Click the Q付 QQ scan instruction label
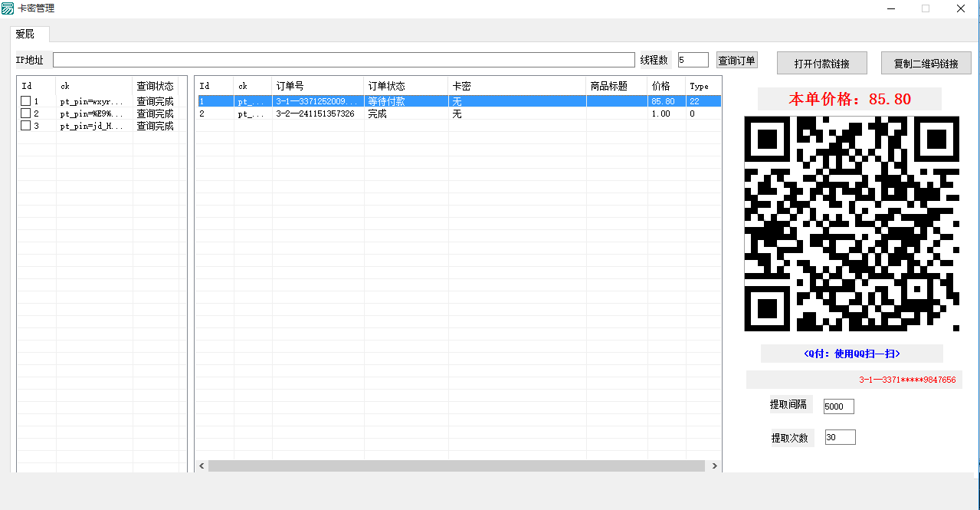The width and height of the screenshot is (980, 510). tap(851, 353)
